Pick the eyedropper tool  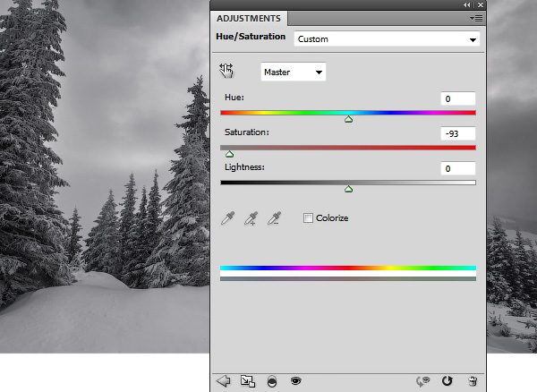tap(227, 218)
